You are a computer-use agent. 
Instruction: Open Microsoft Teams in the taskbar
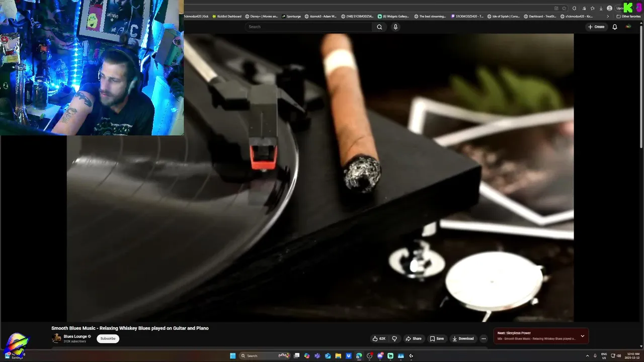point(317,356)
